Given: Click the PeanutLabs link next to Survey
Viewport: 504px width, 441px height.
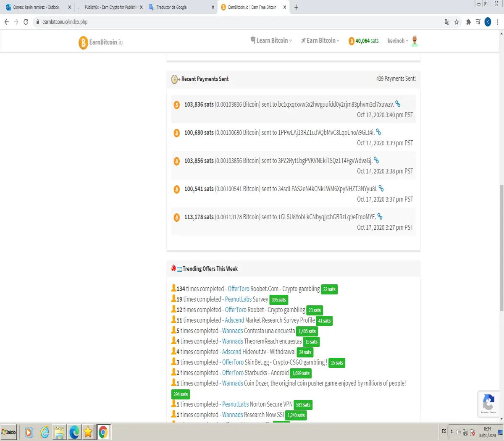Looking at the screenshot, I should click(238, 299).
